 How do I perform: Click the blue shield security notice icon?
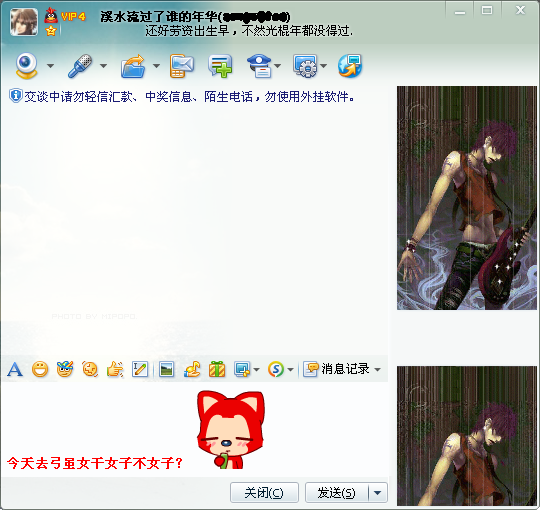[x=15, y=96]
